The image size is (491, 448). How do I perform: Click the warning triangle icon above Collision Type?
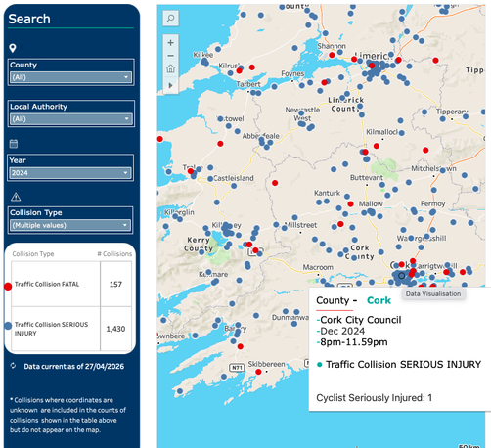(x=16, y=197)
